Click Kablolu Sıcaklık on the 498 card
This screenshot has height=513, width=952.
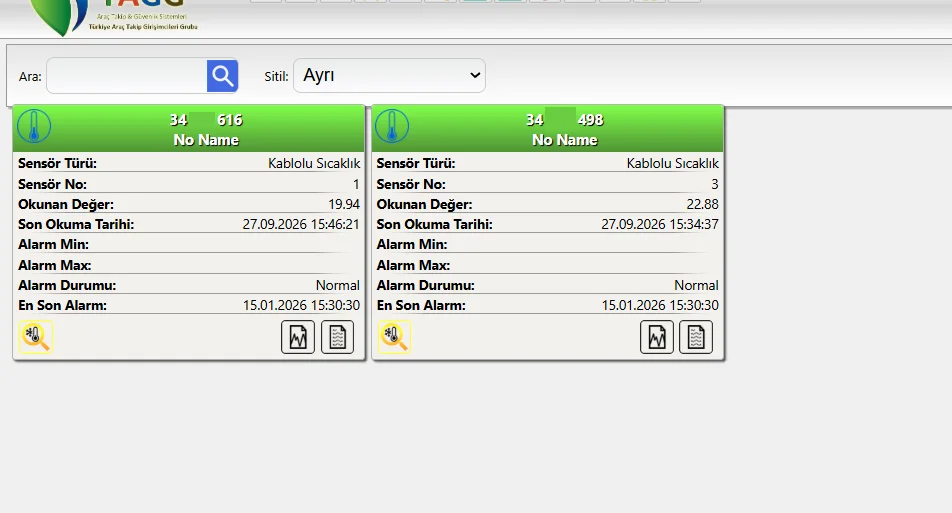(673, 163)
